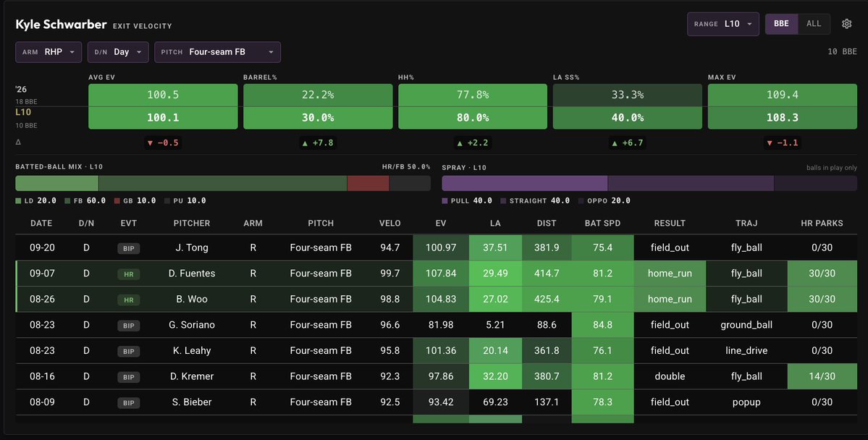
Task: Click the AVG EV L10 value 100.1
Action: [x=163, y=117]
